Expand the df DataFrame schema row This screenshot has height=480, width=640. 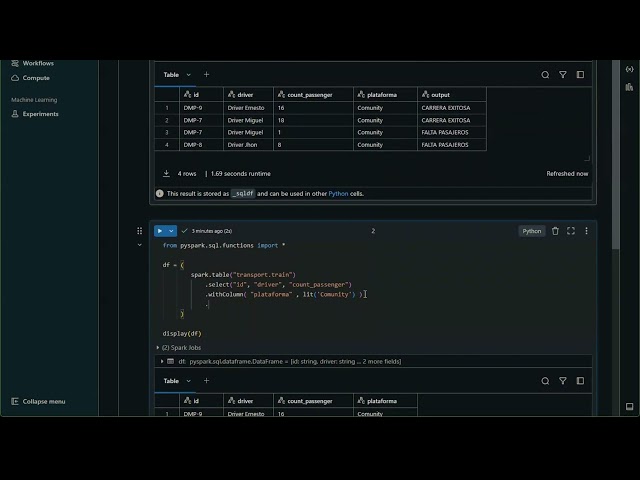[x=162, y=362]
